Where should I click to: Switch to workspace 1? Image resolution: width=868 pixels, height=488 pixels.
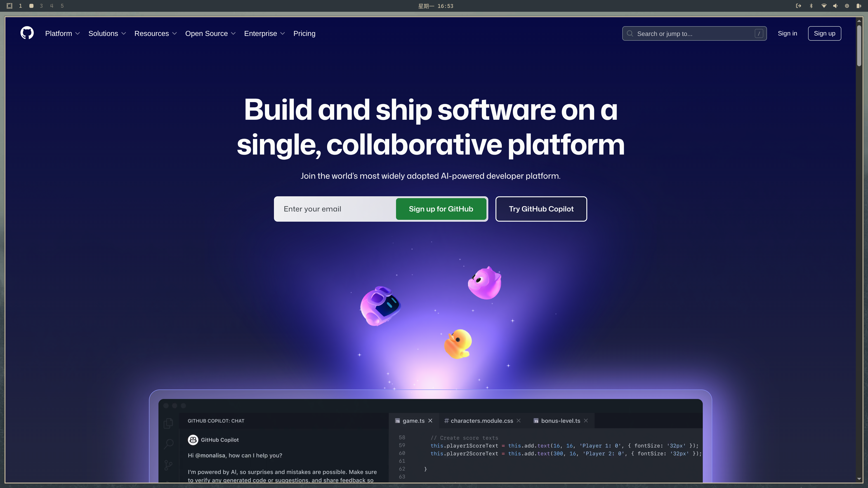pos(21,6)
